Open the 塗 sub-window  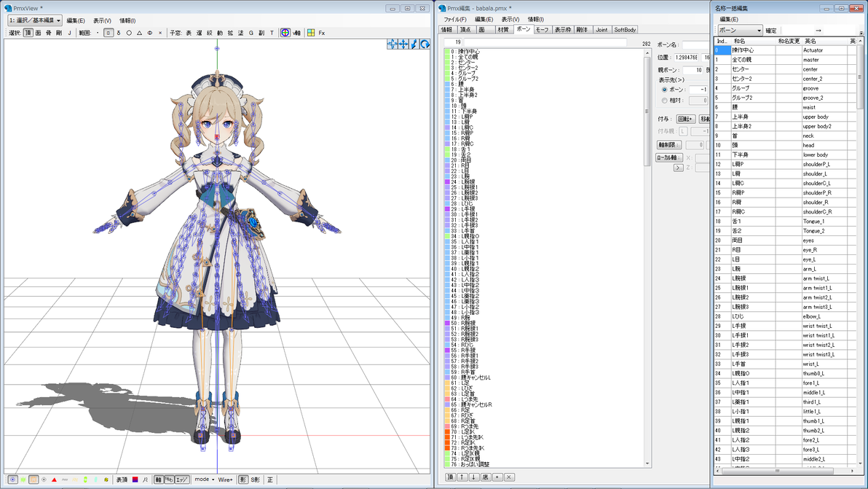(241, 34)
